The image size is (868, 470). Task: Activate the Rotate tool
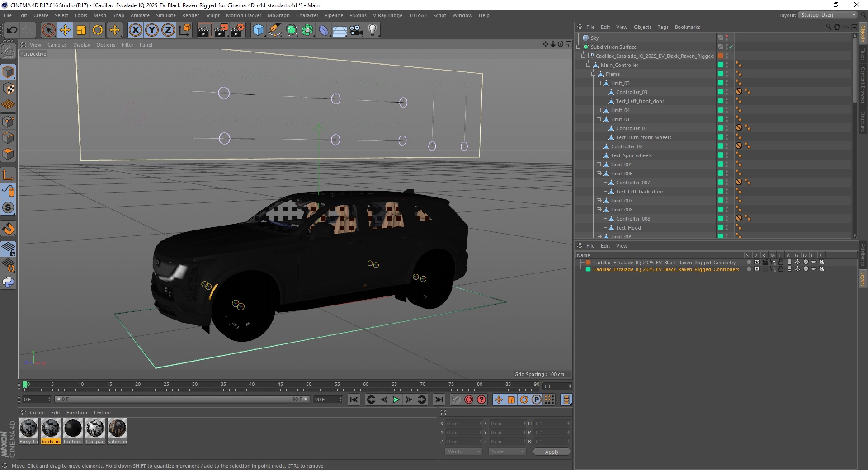pyautogui.click(x=98, y=30)
